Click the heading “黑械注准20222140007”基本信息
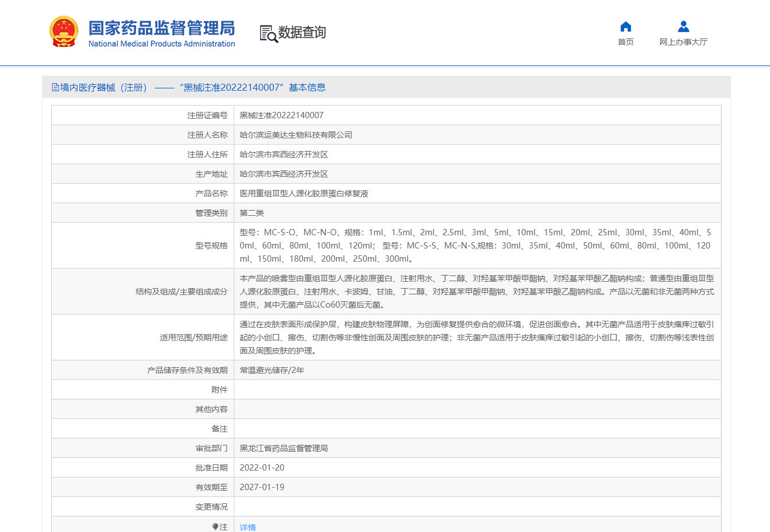This screenshot has width=770, height=532. [253, 87]
